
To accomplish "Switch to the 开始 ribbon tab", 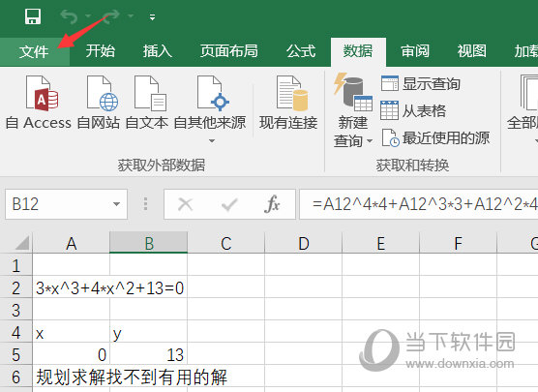I will (x=101, y=51).
